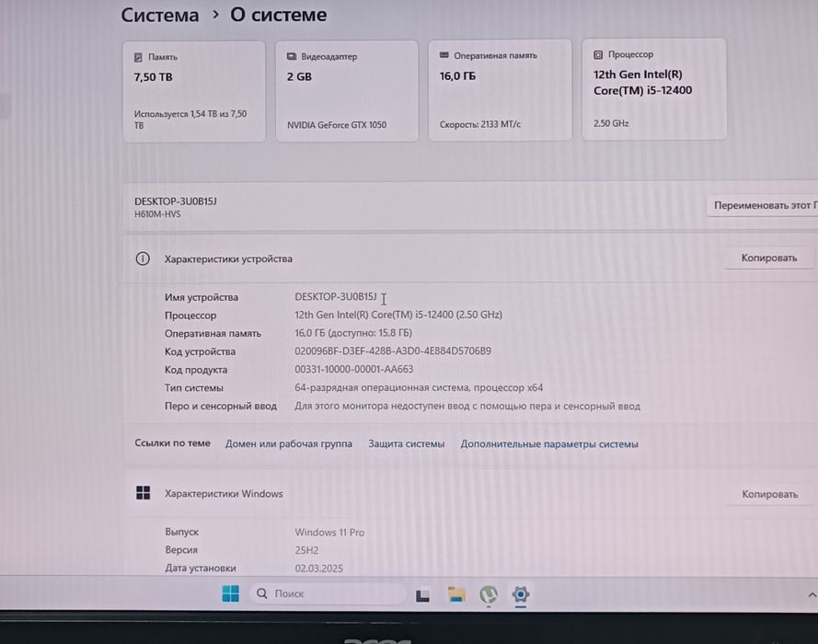818x644 pixels.
Task: Click the Дата установки label
Action: pos(201,568)
